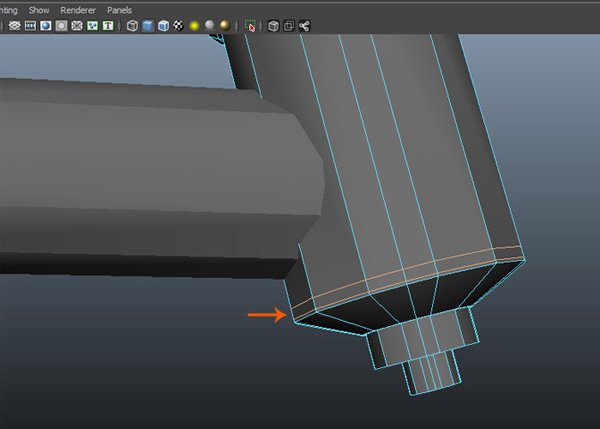600x429 pixels.
Task: Toggle textured display checker icon
Action: [x=179, y=26]
